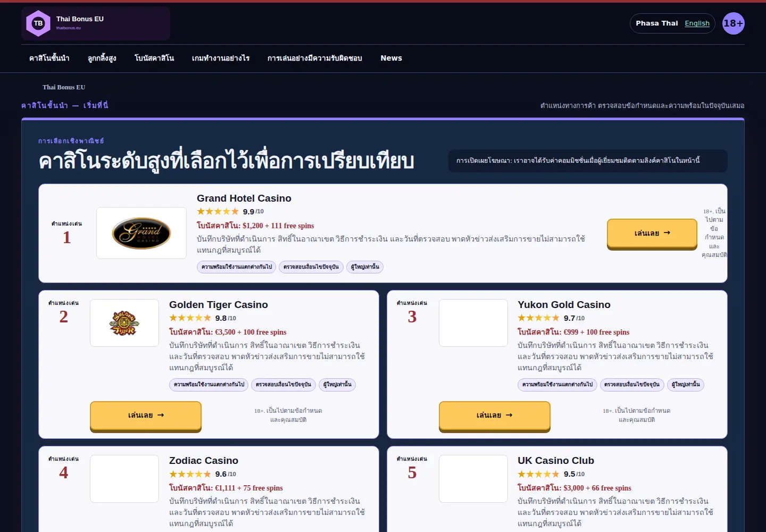
Task: Open the เกมทำงานอย่างไร menu item
Action: (221, 58)
